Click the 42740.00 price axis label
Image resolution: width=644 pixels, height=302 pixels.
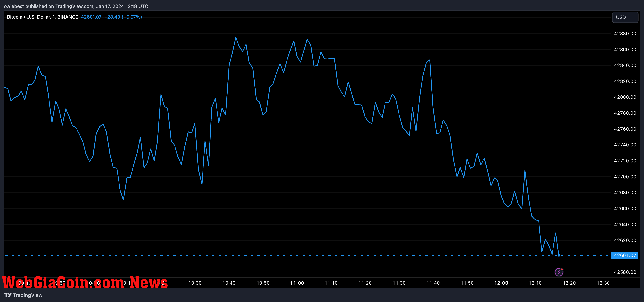(x=625, y=145)
